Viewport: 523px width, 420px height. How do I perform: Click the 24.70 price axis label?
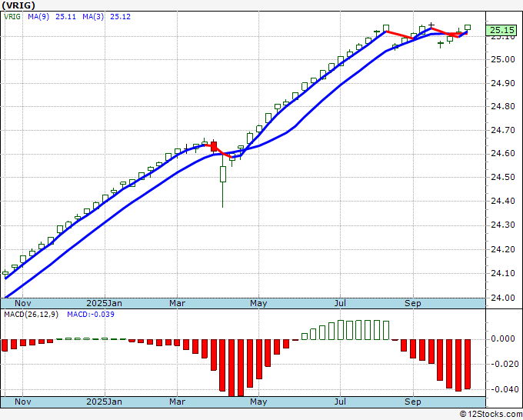tap(503, 131)
